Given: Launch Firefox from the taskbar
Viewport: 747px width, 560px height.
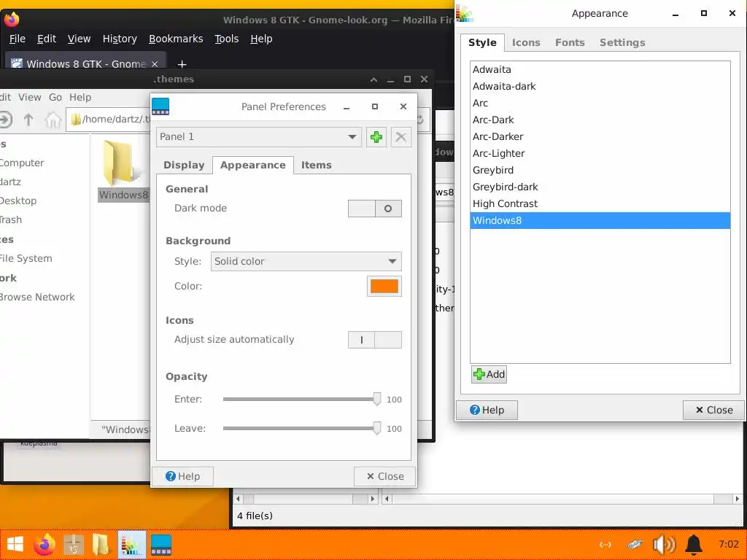Looking at the screenshot, I should [x=44, y=544].
